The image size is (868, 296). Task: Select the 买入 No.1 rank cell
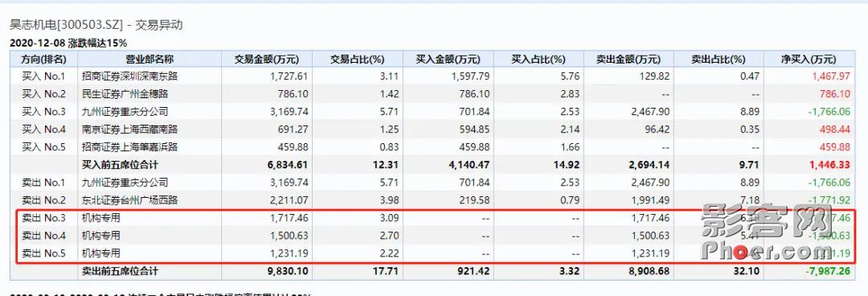coord(43,76)
